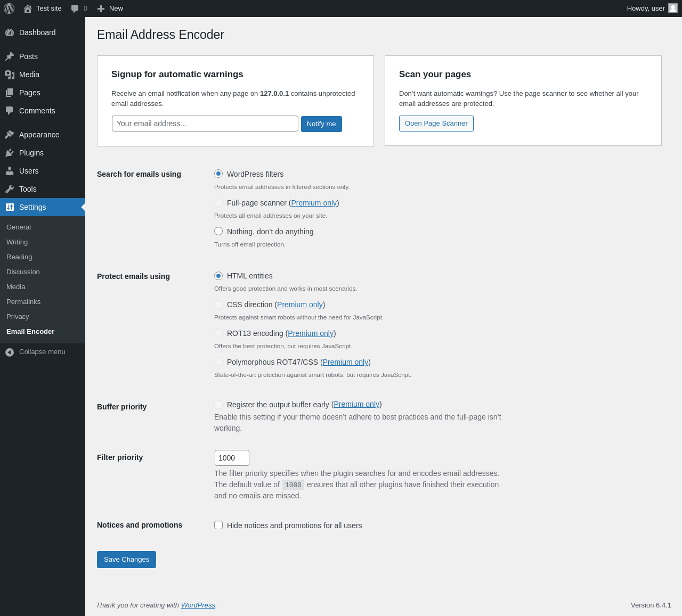
Task: Click the comments bubble icon in admin bar
Action: coord(75,9)
